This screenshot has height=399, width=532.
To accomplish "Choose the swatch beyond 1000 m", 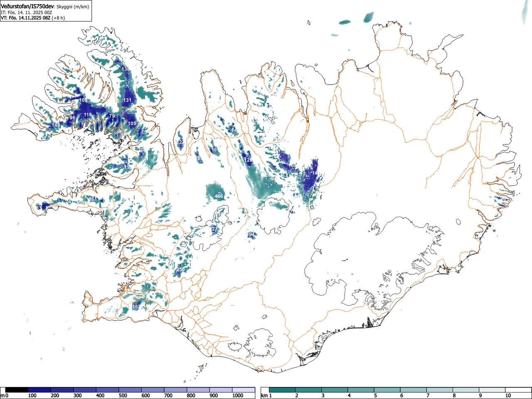I will (244, 390).
